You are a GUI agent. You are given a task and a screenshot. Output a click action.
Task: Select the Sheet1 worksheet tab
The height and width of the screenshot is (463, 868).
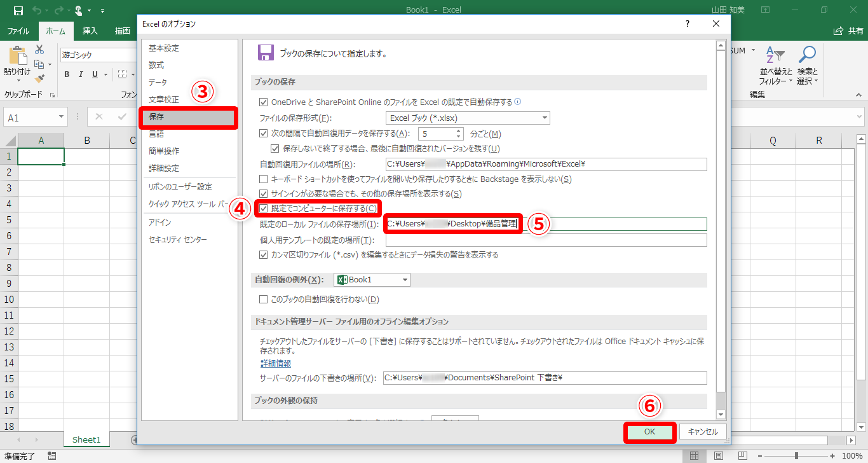[x=86, y=439]
